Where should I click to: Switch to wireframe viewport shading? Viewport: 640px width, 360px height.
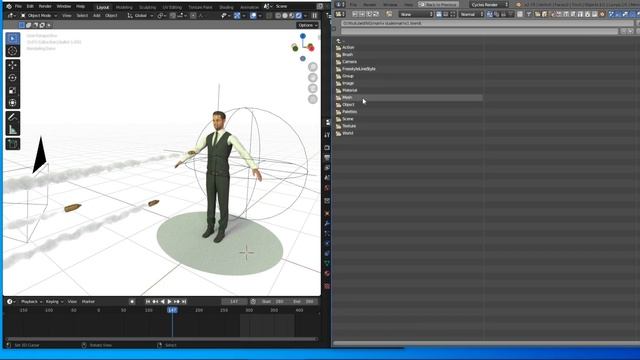pyautogui.click(x=278, y=16)
